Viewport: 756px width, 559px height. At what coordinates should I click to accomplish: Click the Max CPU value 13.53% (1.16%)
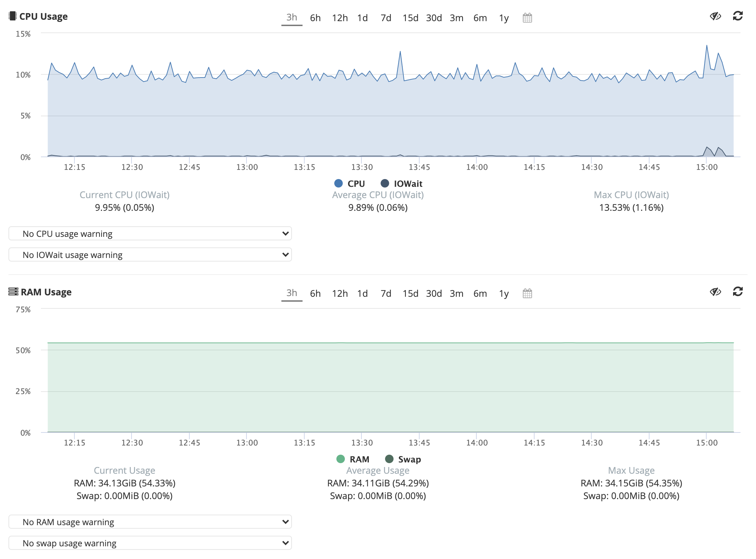click(x=631, y=208)
